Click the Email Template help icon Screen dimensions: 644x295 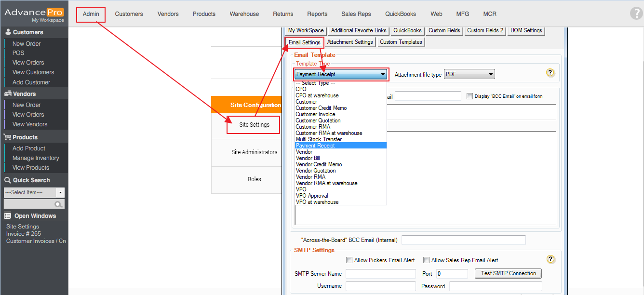click(x=550, y=73)
